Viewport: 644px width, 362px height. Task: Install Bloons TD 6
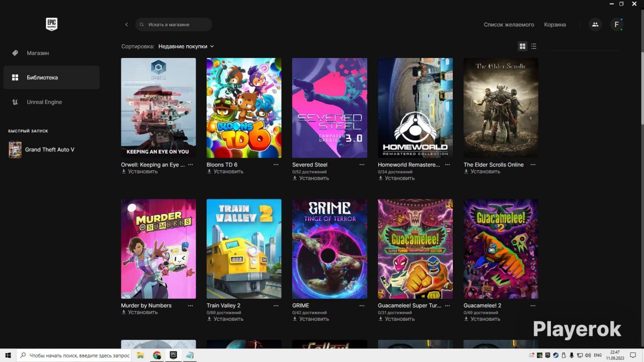(225, 172)
